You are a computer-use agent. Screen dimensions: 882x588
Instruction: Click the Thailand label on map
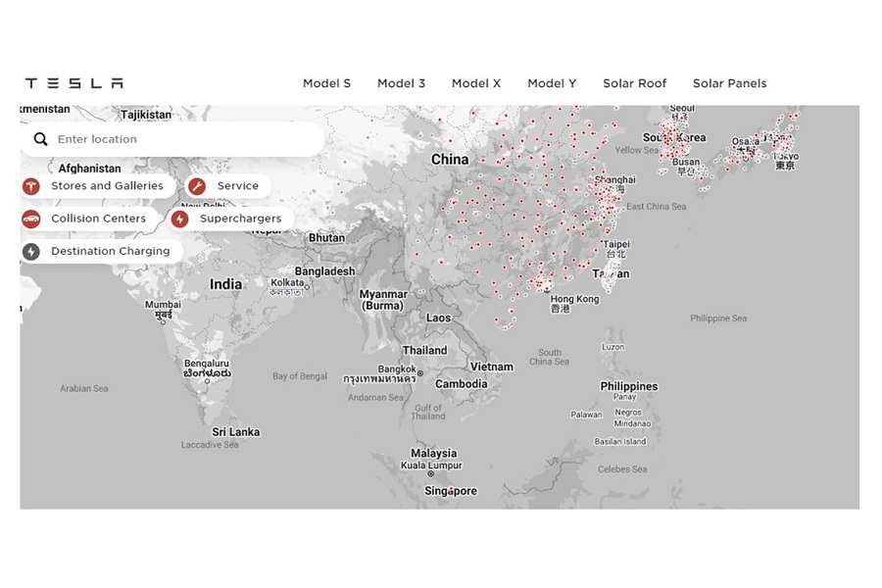[x=424, y=350]
